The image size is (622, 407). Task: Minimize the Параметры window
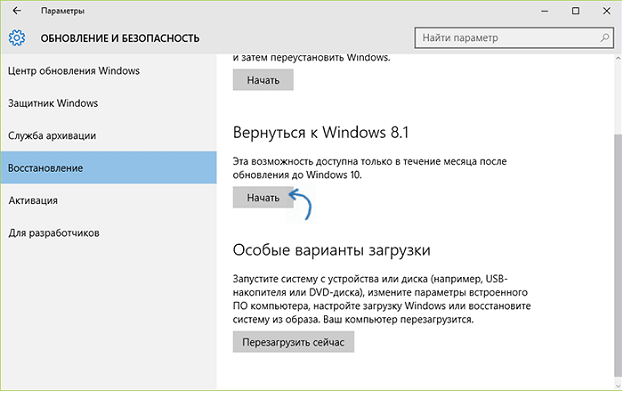(x=547, y=11)
